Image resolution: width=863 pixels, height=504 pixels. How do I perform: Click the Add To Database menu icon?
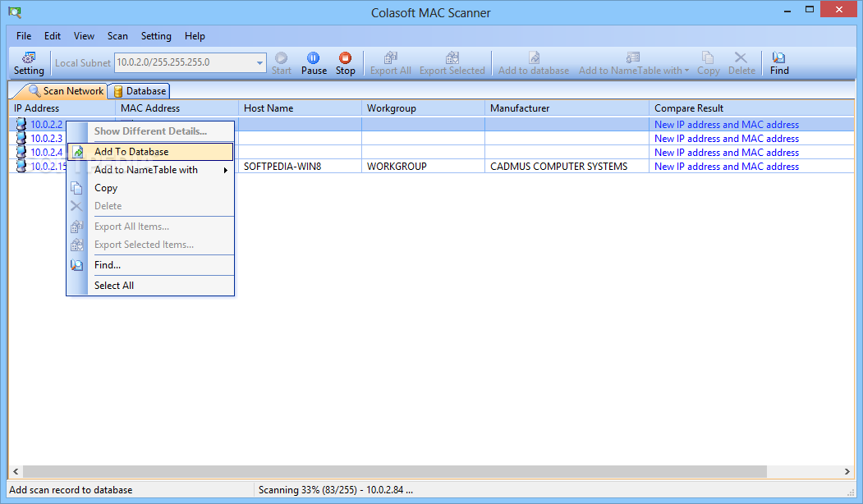click(x=78, y=152)
